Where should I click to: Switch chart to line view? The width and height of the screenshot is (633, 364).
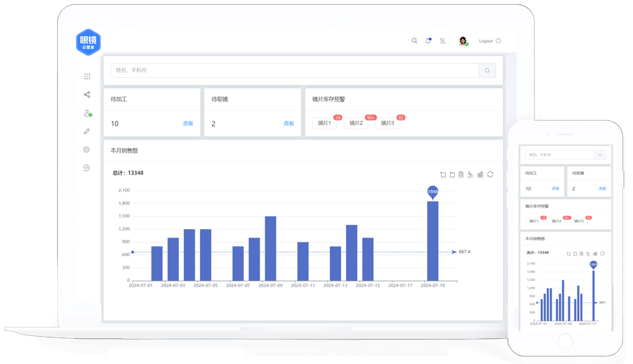(470, 175)
